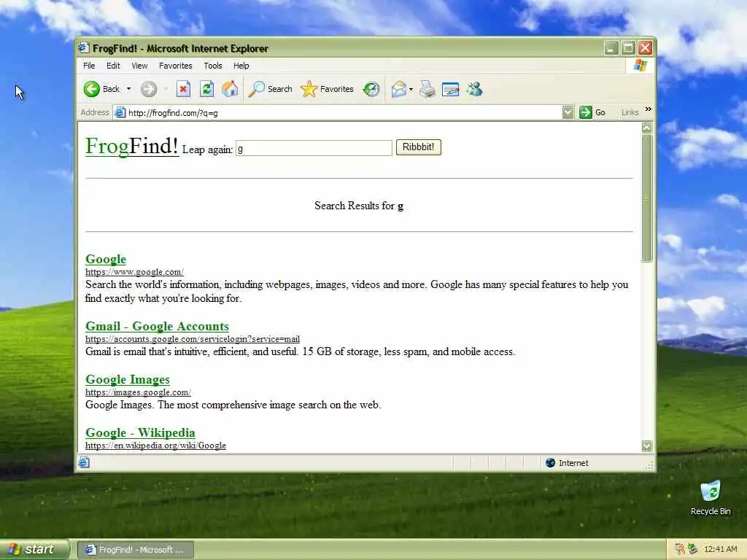Click the IE title bar icon

(x=84, y=47)
